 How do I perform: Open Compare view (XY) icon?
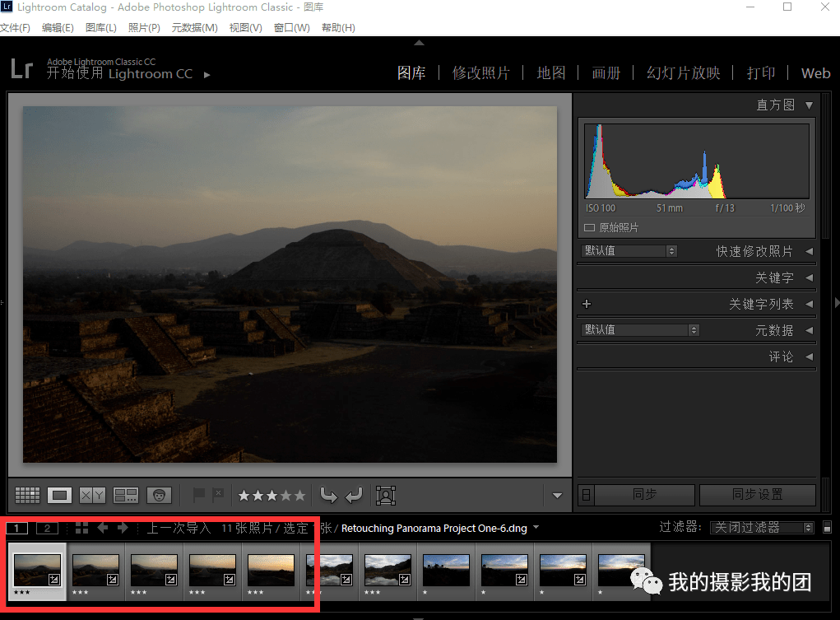pos(92,495)
